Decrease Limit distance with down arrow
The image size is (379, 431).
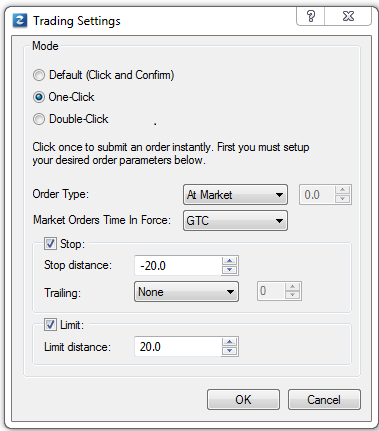tap(230, 351)
